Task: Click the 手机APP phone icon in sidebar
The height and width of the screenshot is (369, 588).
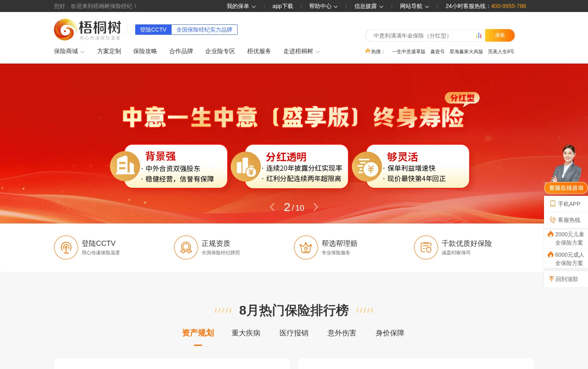Action: point(553,203)
